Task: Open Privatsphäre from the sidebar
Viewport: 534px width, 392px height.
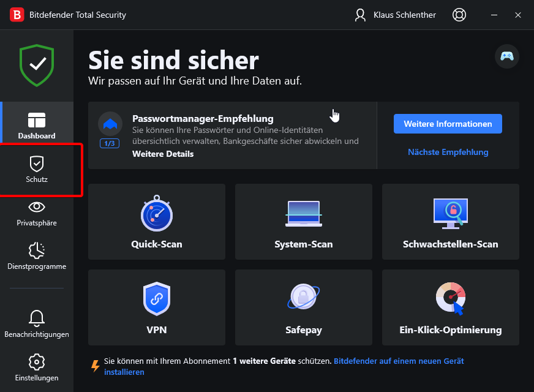Action: (x=37, y=213)
